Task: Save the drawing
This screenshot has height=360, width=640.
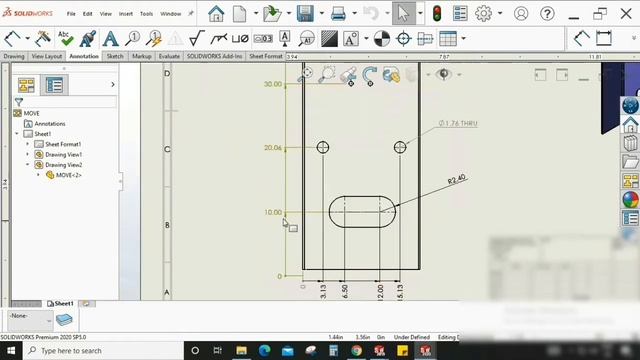Action: pos(305,13)
